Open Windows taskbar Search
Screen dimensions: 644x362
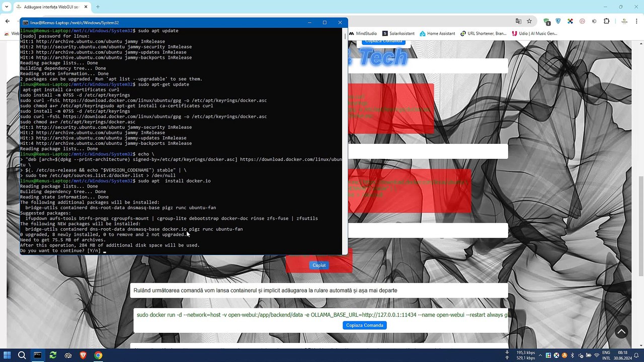[x=22, y=355]
